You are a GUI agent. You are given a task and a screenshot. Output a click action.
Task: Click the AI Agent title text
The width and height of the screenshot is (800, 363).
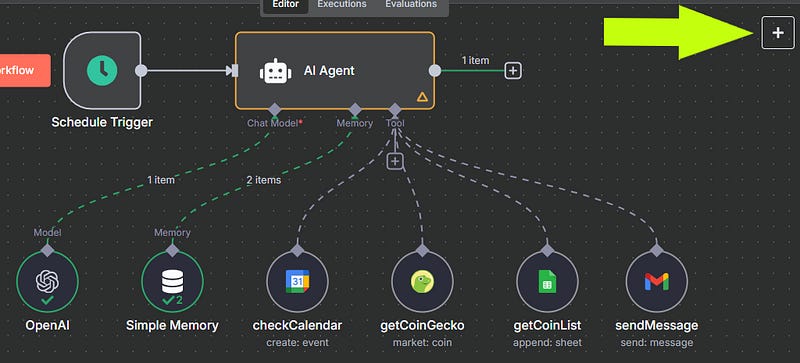point(329,70)
